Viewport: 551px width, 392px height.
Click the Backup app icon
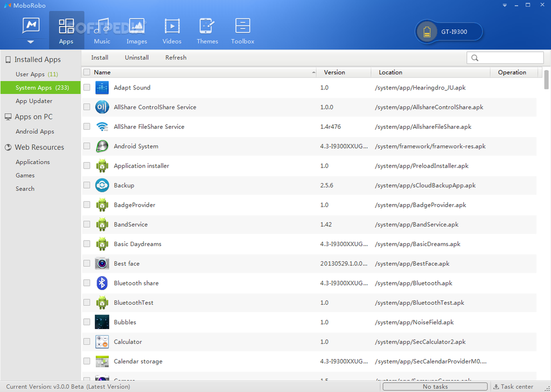click(102, 185)
